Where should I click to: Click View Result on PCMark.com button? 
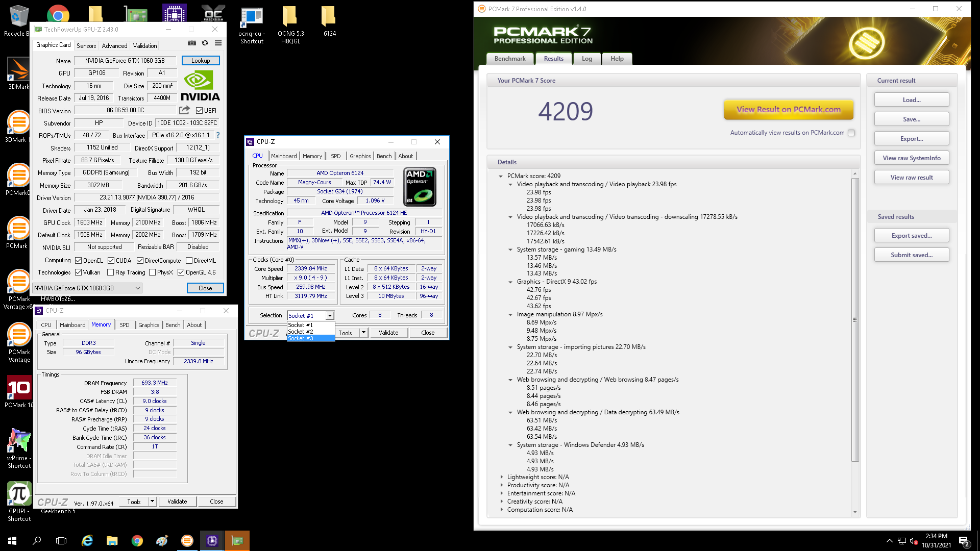789,110
